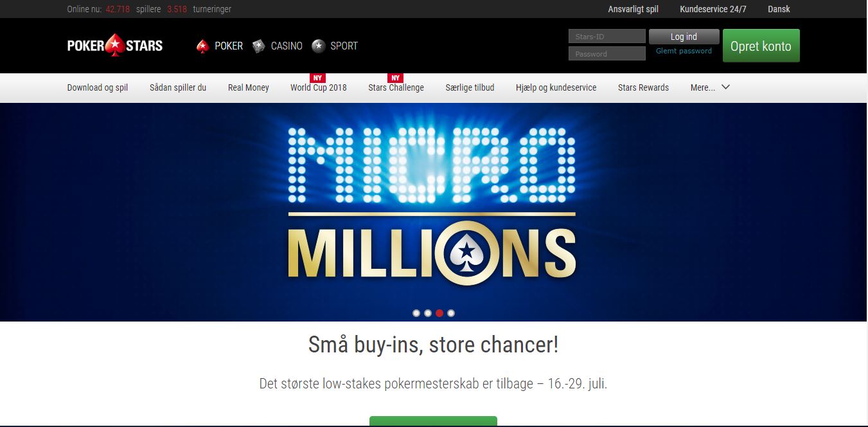Select the red spade Poker icon
The width and height of the screenshot is (868, 427).
[203, 46]
